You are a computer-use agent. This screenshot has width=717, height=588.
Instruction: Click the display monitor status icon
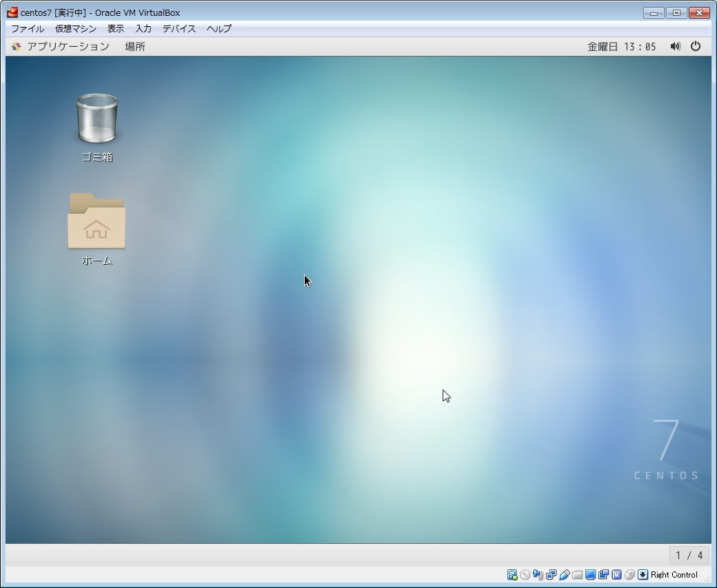point(590,575)
